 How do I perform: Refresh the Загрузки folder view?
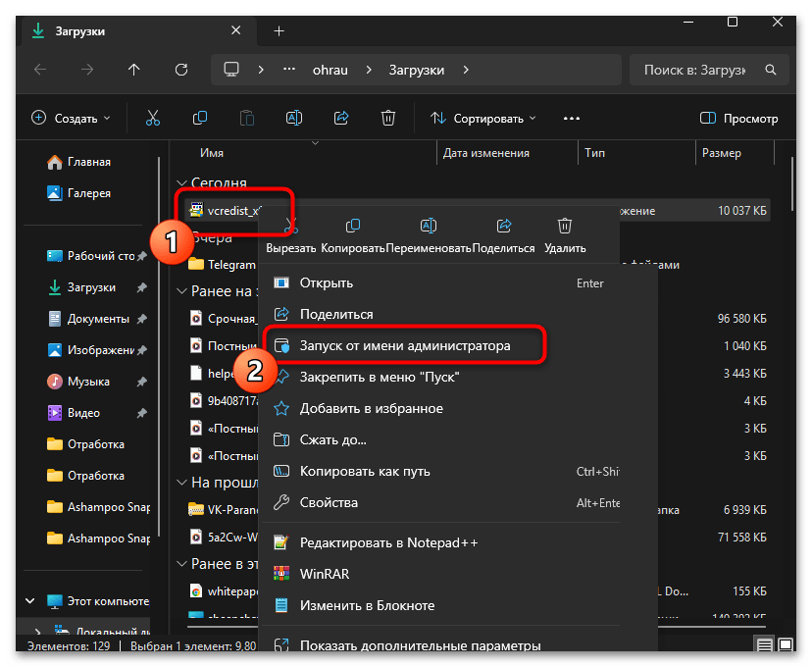181,70
